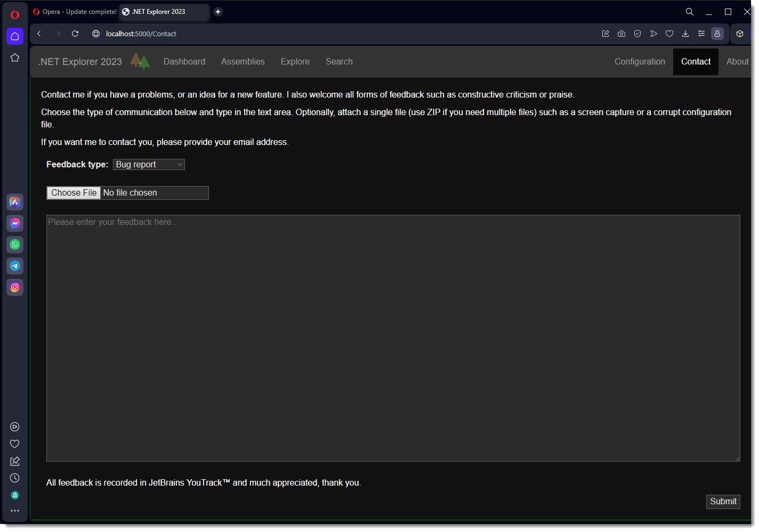
Task: Click toolbar edit page icon
Action: pyautogui.click(x=605, y=34)
